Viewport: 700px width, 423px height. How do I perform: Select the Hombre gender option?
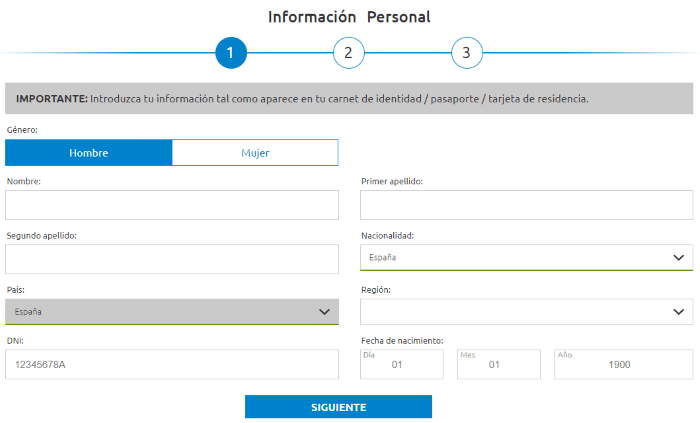[x=89, y=153]
